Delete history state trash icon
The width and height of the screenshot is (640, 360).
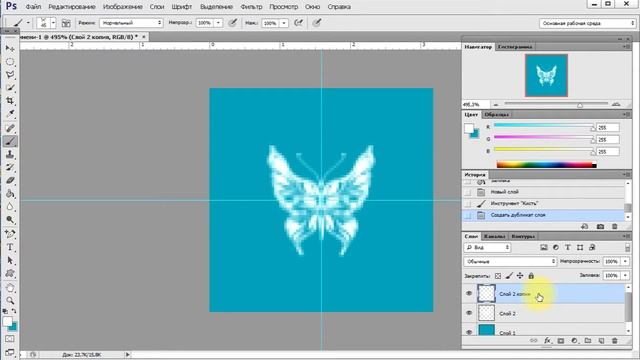pyautogui.click(x=615, y=227)
